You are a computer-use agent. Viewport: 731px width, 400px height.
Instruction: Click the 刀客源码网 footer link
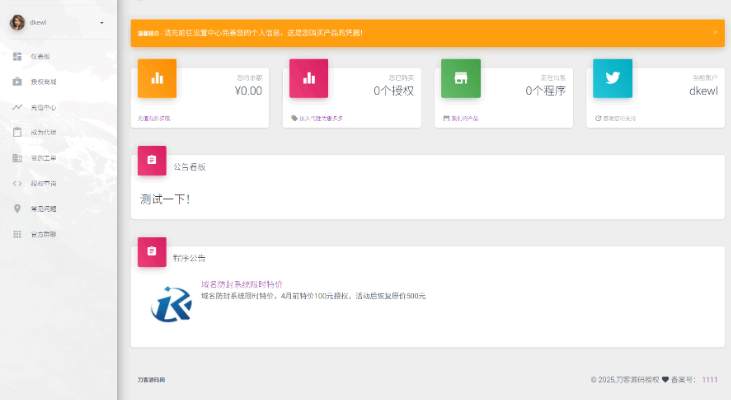(x=151, y=380)
